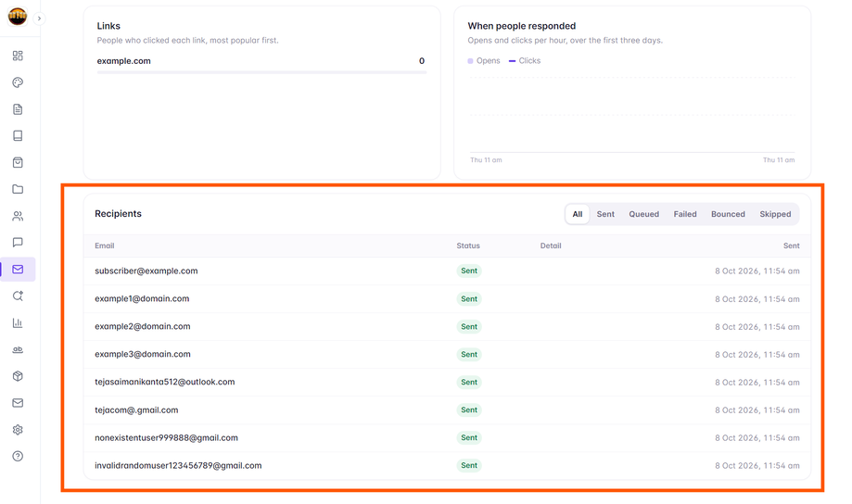Click Sent badge for example3@domain.com

click(x=469, y=354)
